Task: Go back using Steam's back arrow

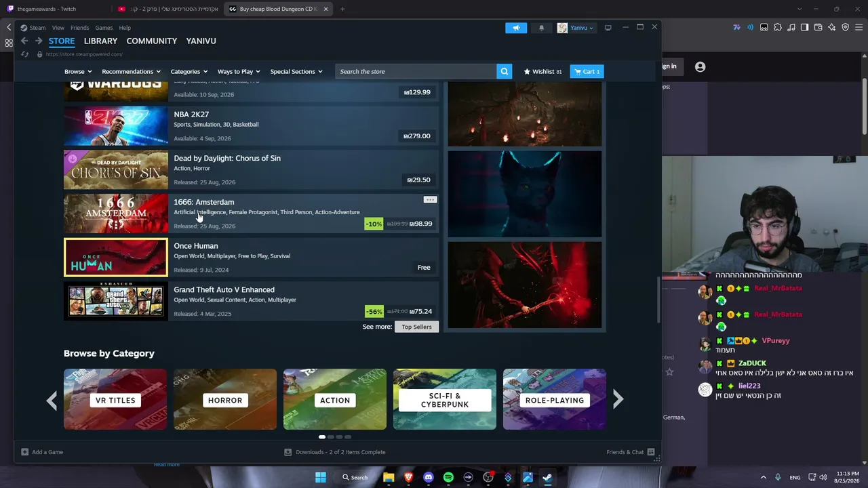Action: tap(24, 41)
